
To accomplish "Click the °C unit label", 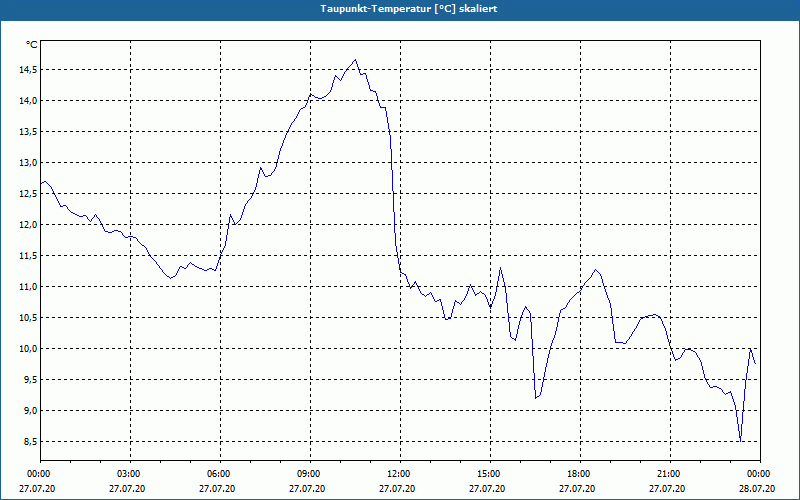I will click(31, 45).
